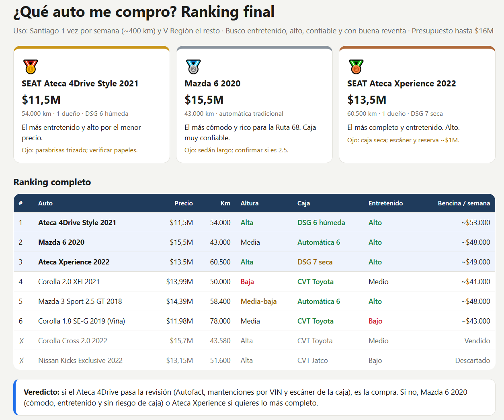Click the "Vendido" status cell

coord(477,341)
